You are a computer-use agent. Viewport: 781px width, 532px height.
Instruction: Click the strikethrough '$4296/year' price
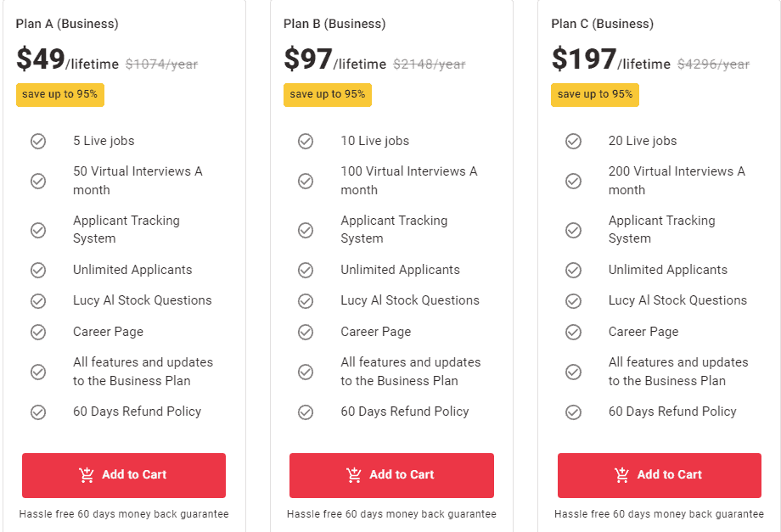[x=713, y=64]
